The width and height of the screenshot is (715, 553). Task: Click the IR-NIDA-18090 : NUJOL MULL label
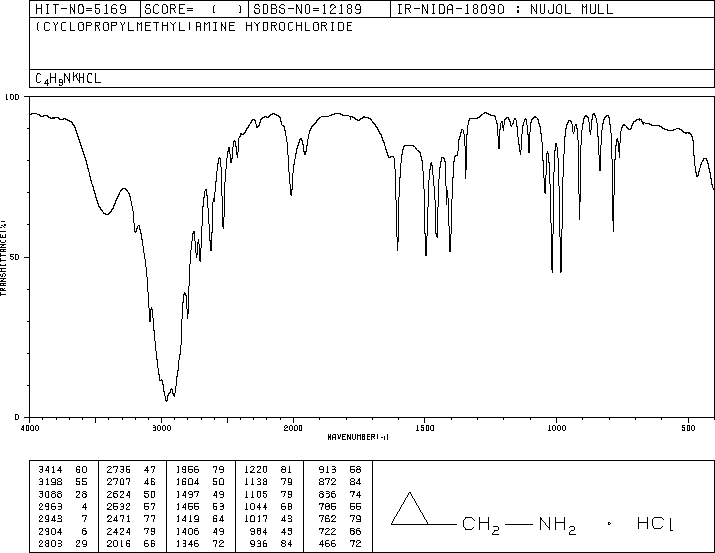click(505, 9)
